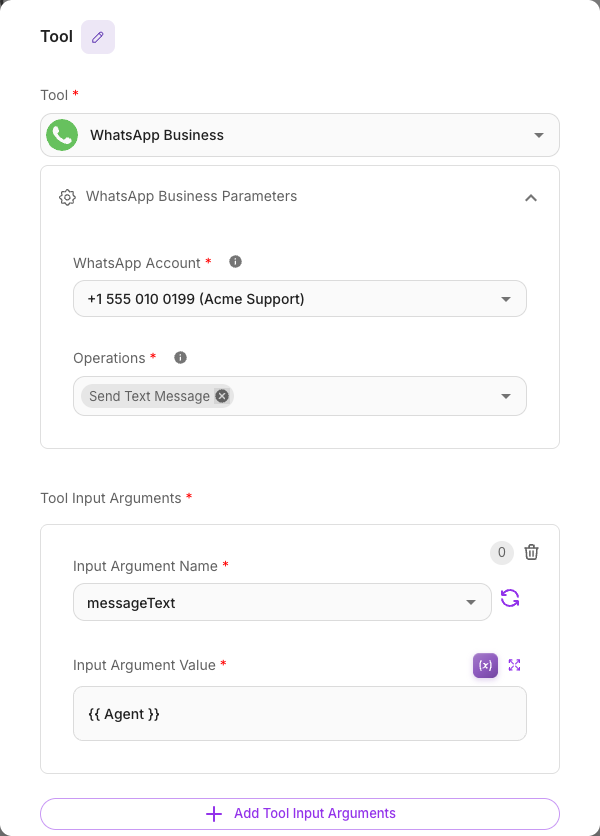Click the Input Argument Name label

tap(145, 566)
